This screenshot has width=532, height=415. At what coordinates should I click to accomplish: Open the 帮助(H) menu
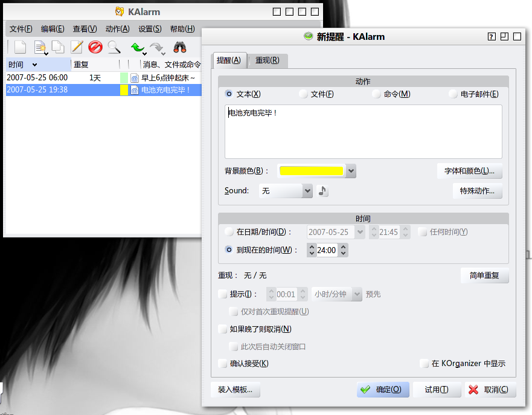(182, 29)
